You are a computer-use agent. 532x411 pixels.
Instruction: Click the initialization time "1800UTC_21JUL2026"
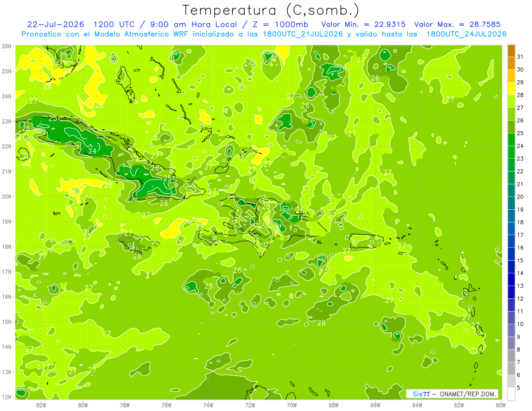point(303,34)
